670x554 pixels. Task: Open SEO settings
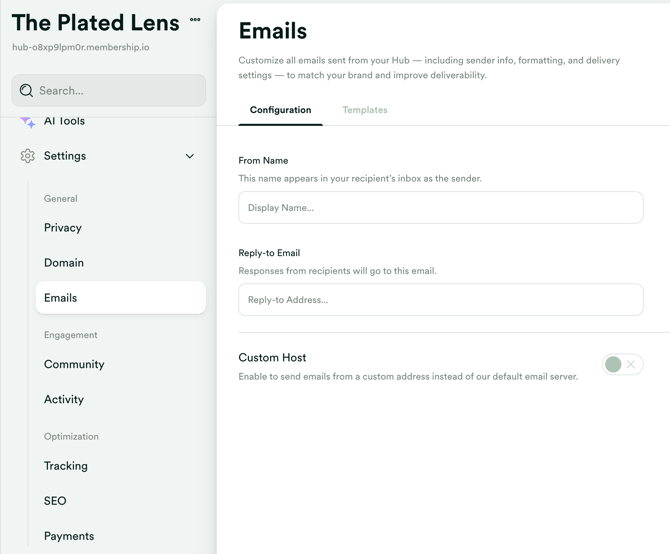click(x=55, y=501)
